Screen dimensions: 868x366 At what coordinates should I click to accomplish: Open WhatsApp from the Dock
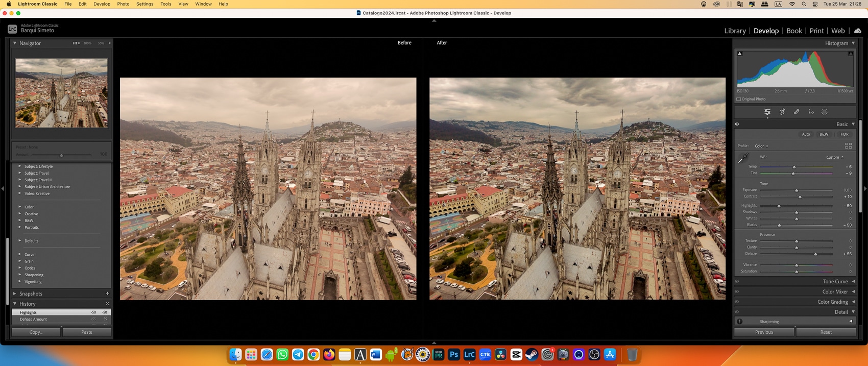click(282, 354)
